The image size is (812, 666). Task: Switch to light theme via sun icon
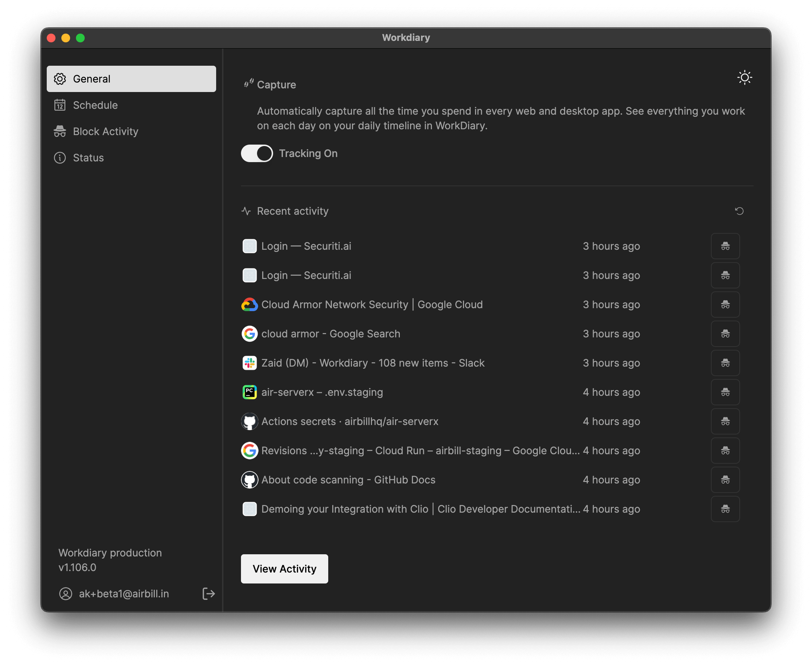pos(744,78)
